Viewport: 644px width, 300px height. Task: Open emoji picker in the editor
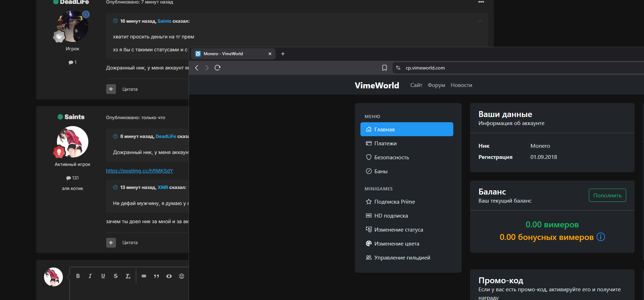point(182,276)
